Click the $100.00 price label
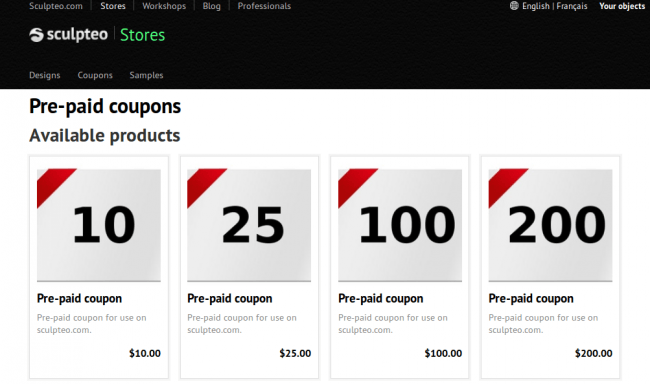The image size is (650, 384). pyautogui.click(x=443, y=353)
